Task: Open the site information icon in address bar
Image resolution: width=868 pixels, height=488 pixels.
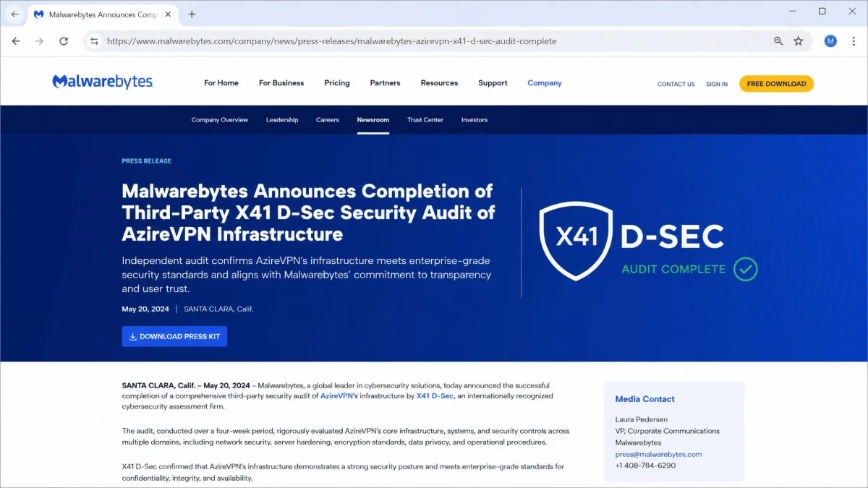Action: point(94,41)
